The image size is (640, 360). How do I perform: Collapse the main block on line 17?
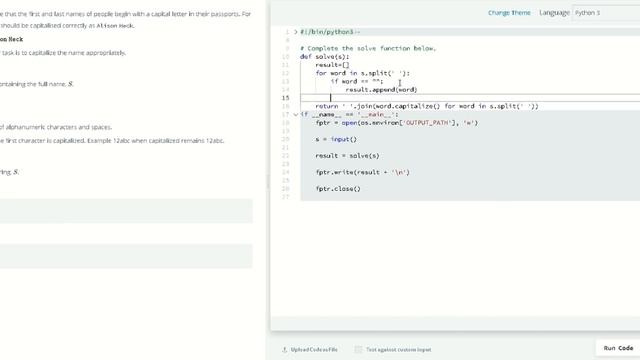296,114
